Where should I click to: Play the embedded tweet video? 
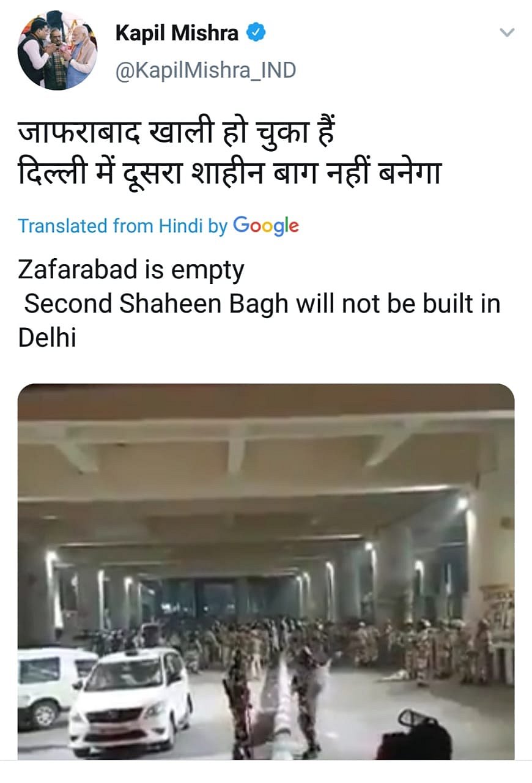tap(266, 572)
